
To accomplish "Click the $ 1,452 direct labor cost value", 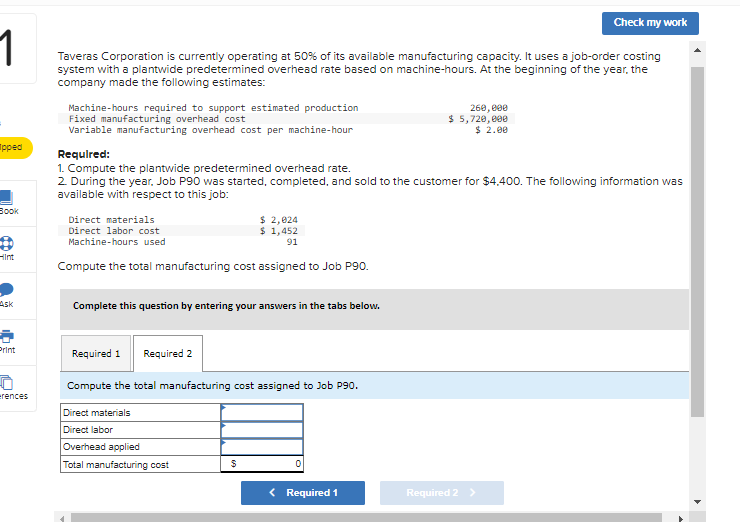I will click(278, 231).
